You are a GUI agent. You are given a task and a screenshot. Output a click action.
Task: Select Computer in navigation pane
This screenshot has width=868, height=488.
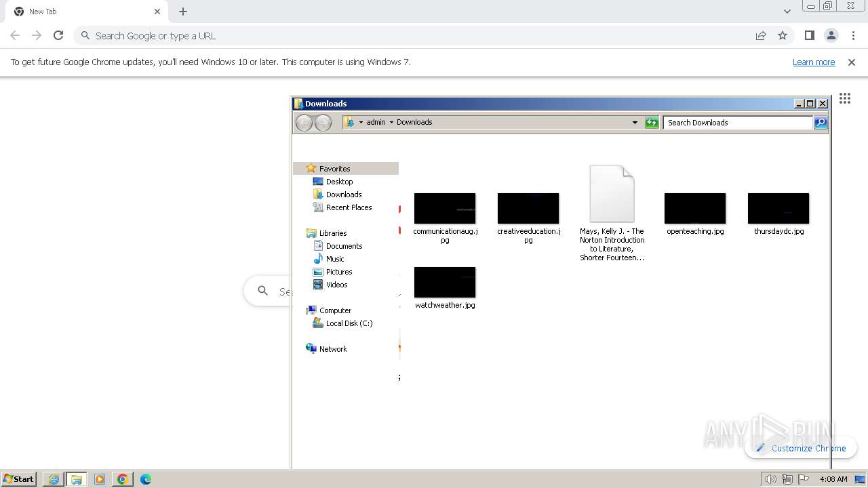[x=335, y=310]
